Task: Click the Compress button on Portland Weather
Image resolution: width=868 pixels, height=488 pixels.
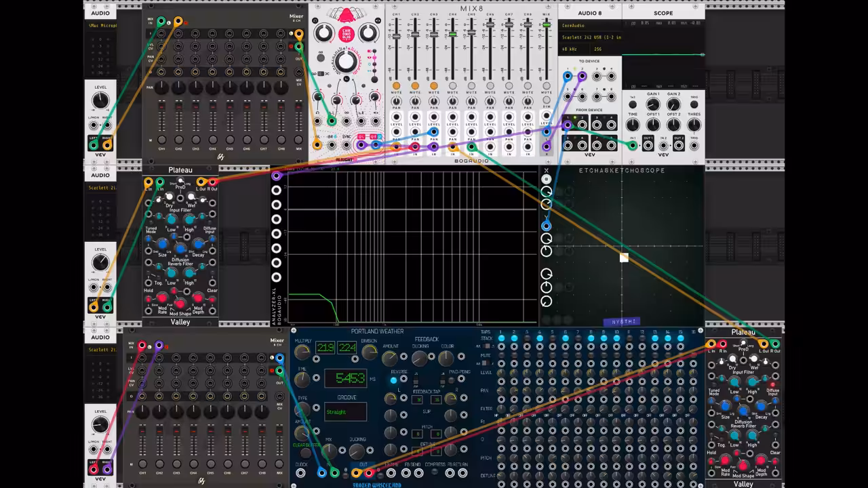Action: (x=434, y=472)
